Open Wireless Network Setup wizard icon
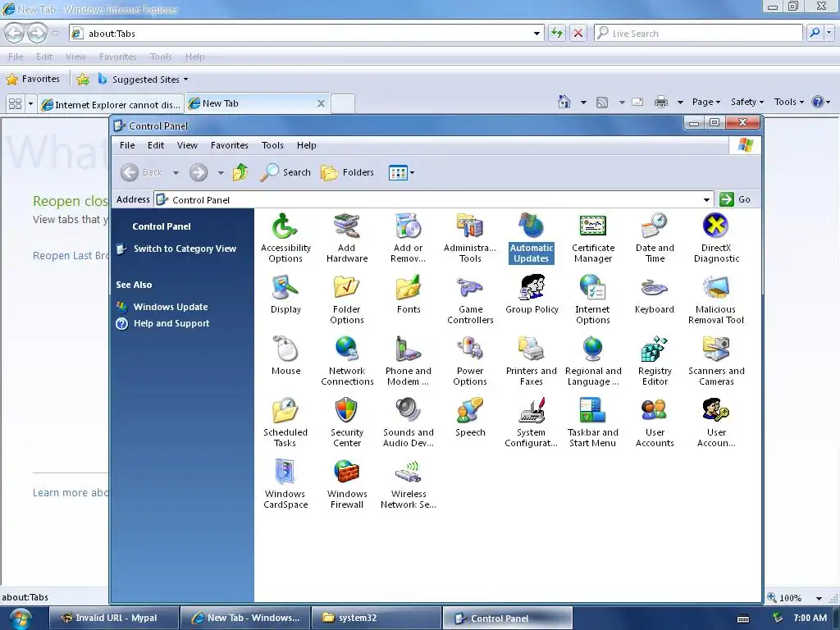The width and height of the screenshot is (840, 630). (409, 484)
